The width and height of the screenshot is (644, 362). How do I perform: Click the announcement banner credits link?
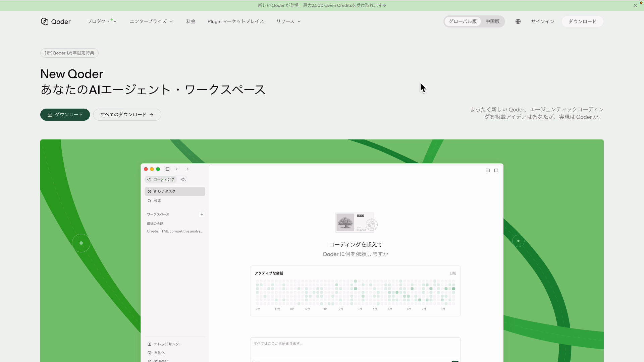[x=322, y=5]
